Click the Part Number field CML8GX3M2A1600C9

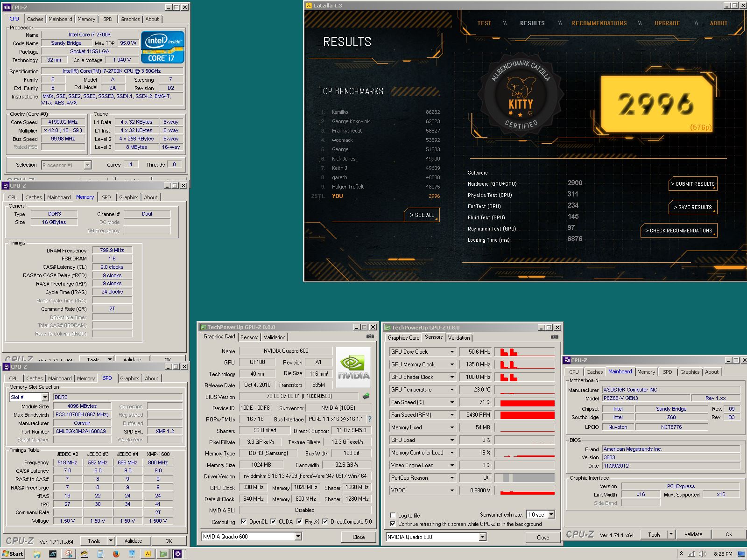coord(82,431)
